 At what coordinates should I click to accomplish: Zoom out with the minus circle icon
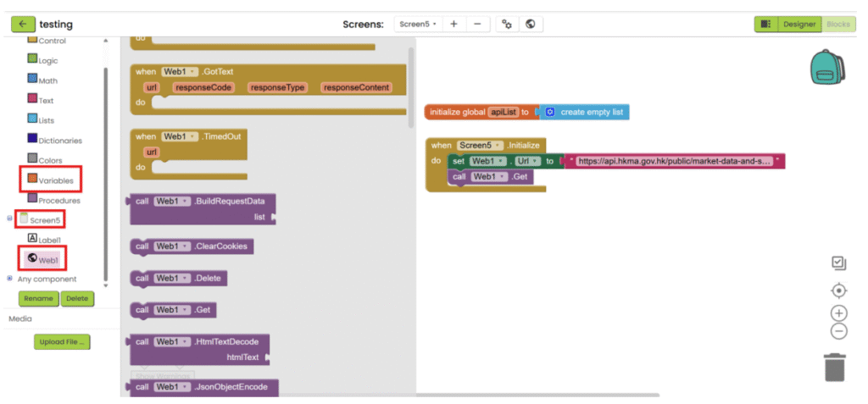(838, 331)
